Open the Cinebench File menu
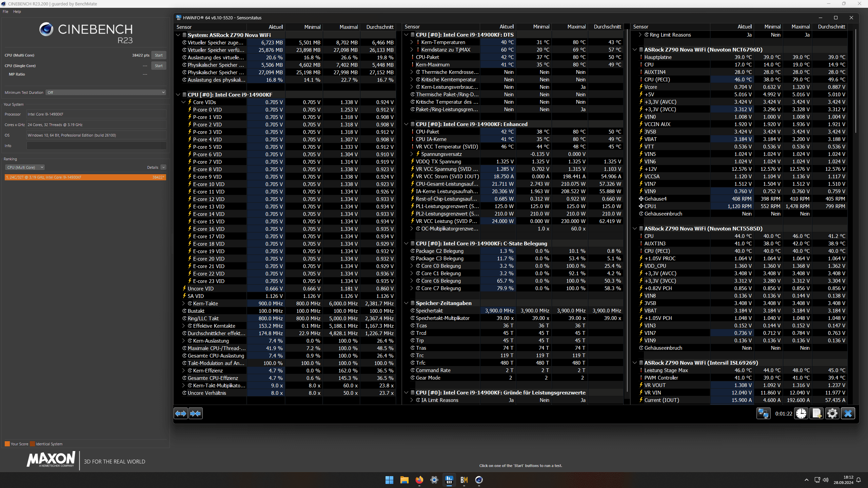Image resolution: width=868 pixels, height=488 pixels. [x=5, y=12]
